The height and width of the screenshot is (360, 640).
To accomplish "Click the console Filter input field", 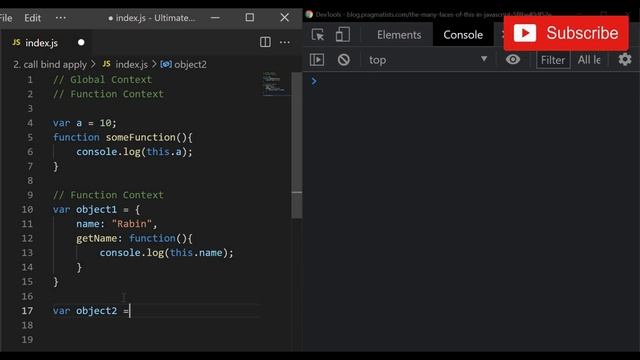I will (553, 60).
